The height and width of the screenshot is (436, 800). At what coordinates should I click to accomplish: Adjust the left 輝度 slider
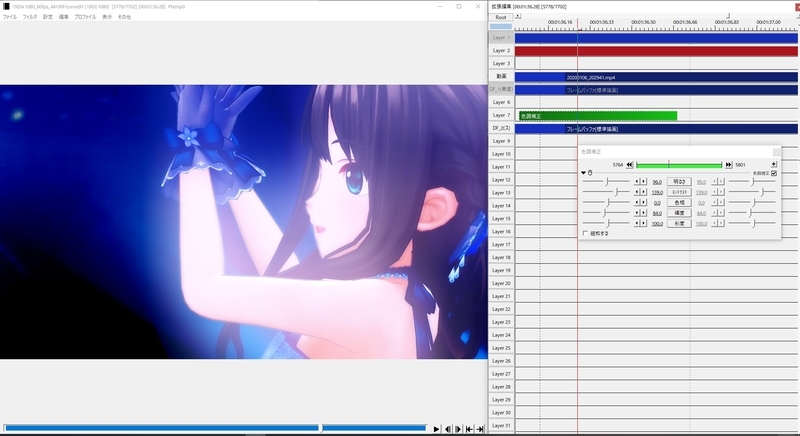point(606,213)
